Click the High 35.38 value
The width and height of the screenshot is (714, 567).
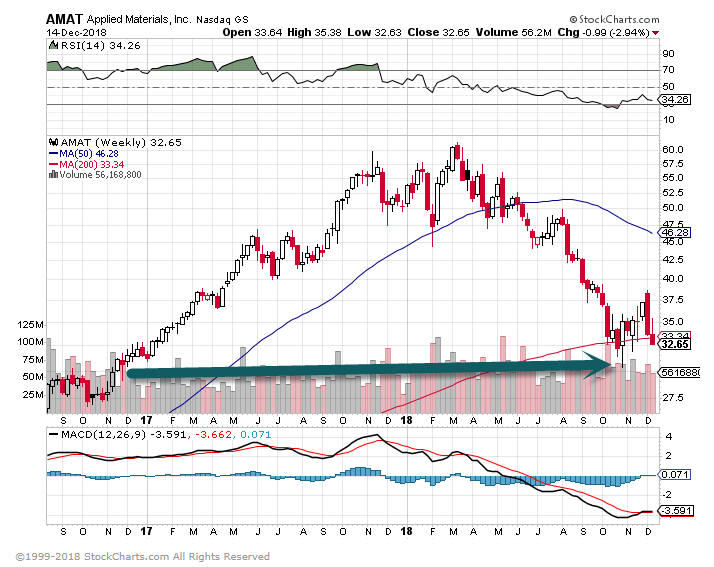point(314,32)
